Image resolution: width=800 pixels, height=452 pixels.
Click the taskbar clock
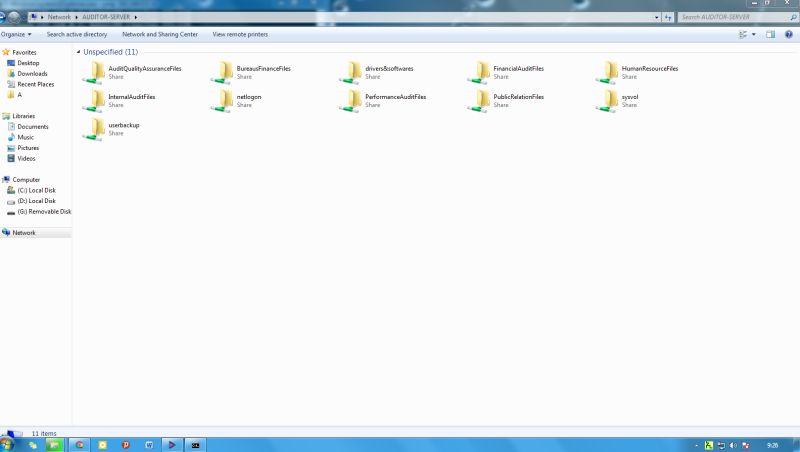tap(772, 445)
